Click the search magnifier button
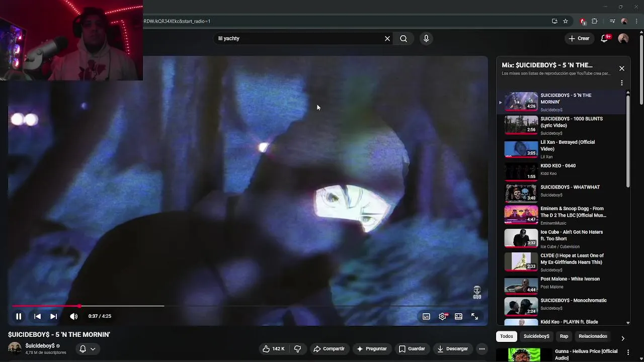 click(x=404, y=38)
